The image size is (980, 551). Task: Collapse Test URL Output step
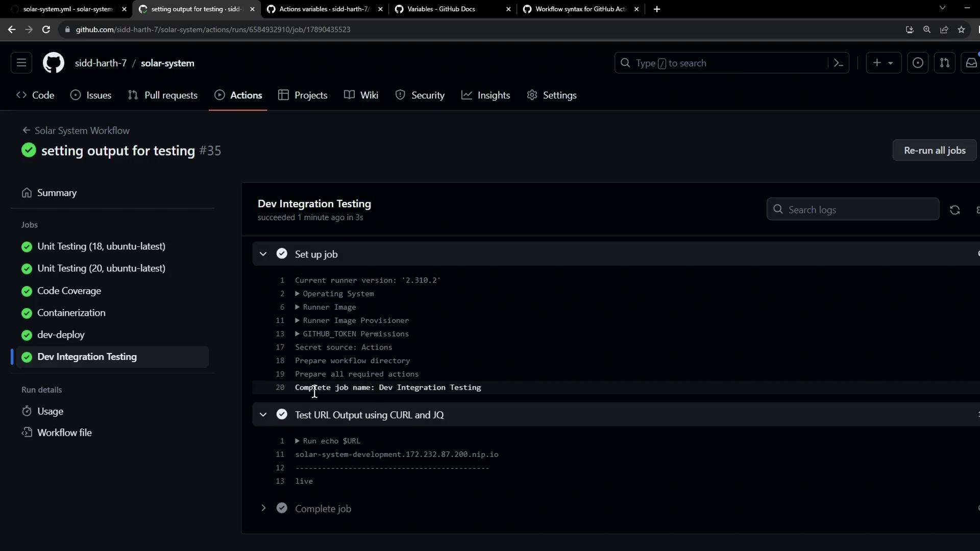click(263, 415)
